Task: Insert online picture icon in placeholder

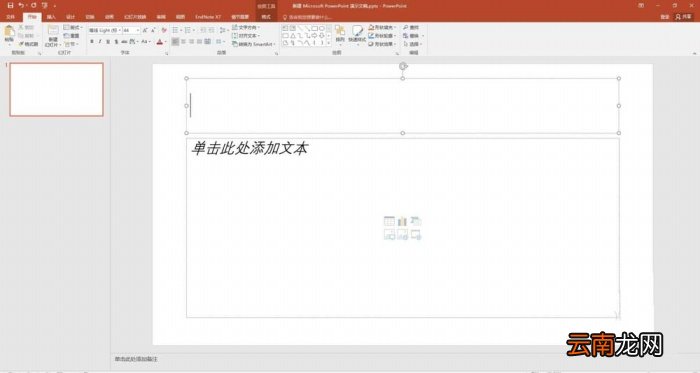Action: coord(402,234)
